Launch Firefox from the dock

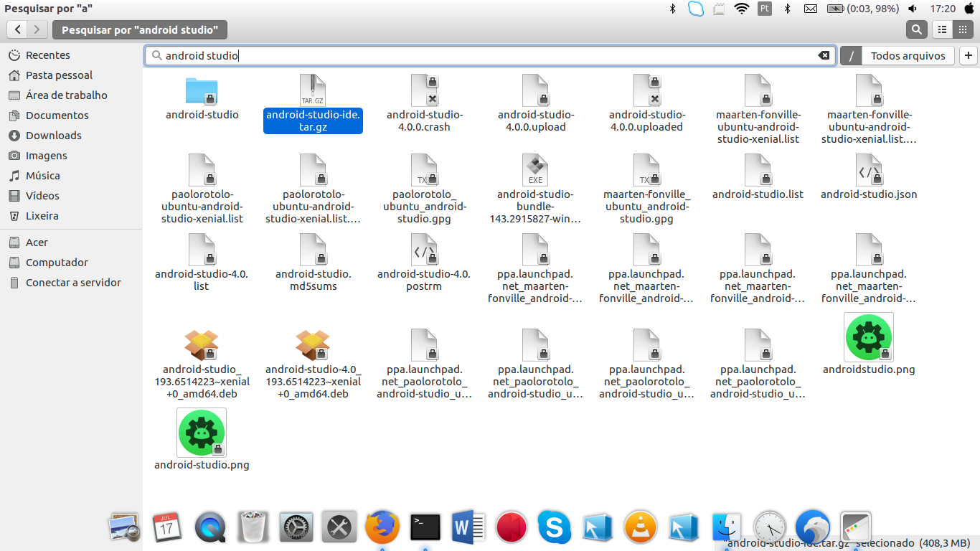click(x=382, y=528)
